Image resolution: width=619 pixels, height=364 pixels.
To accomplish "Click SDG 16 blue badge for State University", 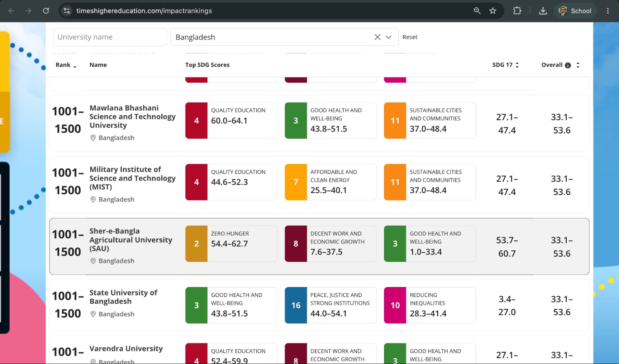I will point(296,305).
